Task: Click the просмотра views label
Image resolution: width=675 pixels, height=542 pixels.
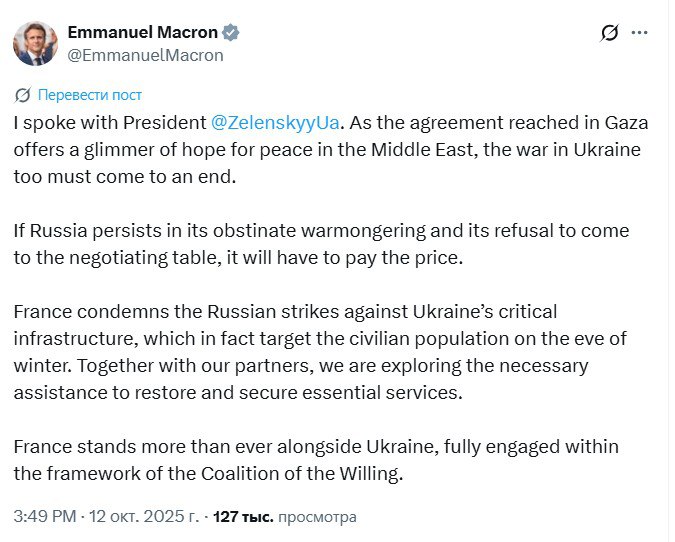Action: pos(316,517)
